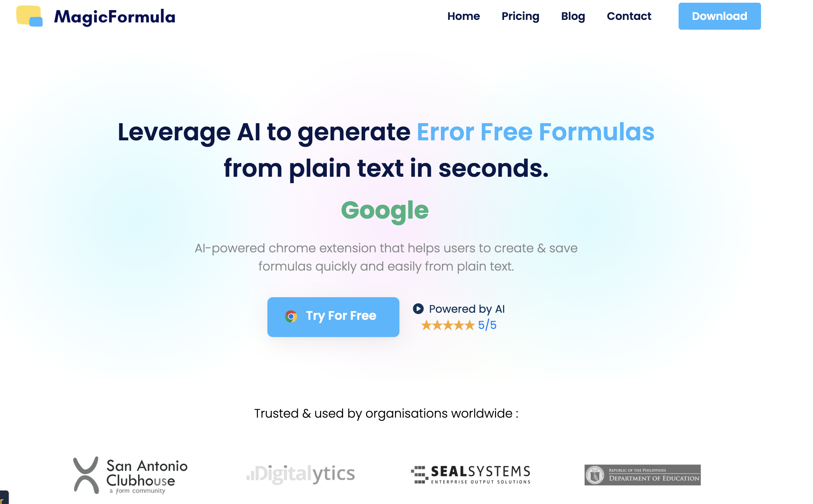Select the Blog navigation tab

coord(572,16)
